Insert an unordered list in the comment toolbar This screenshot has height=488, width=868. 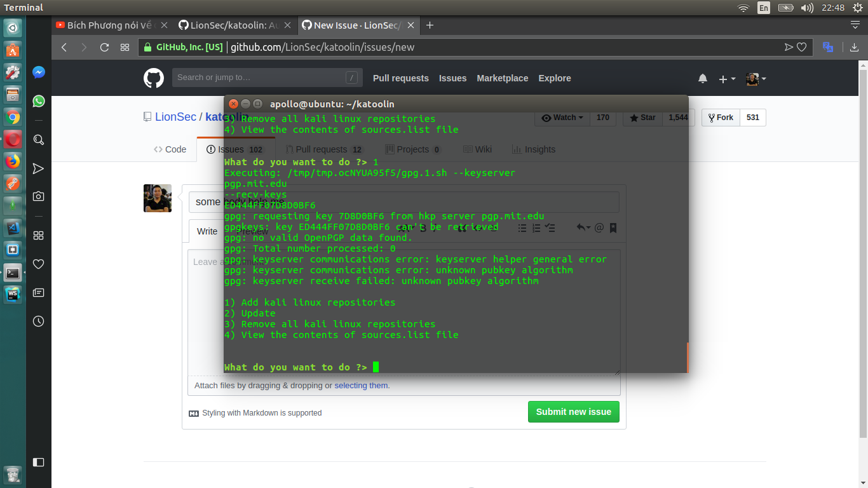(x=522, y=227)
